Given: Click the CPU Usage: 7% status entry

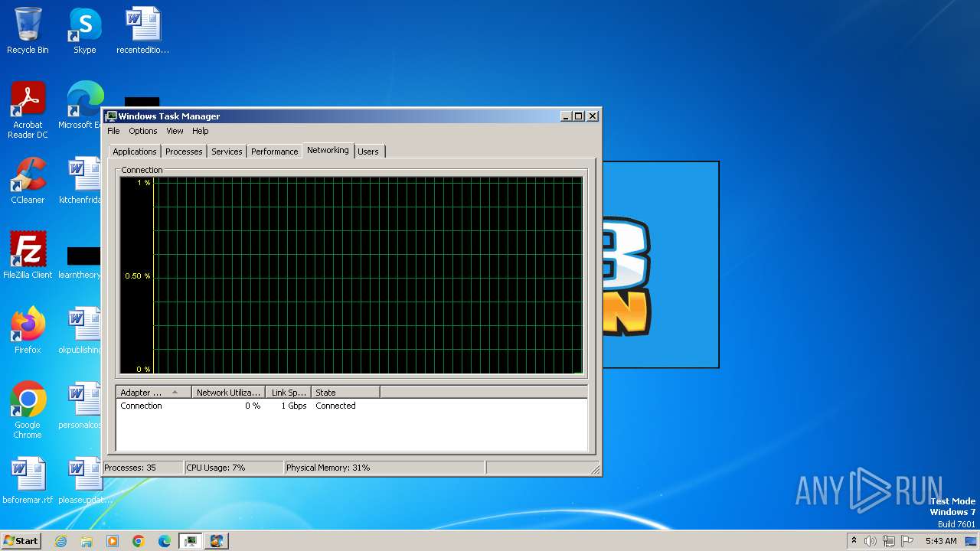Looking at the screenshot, I should 234,468.
